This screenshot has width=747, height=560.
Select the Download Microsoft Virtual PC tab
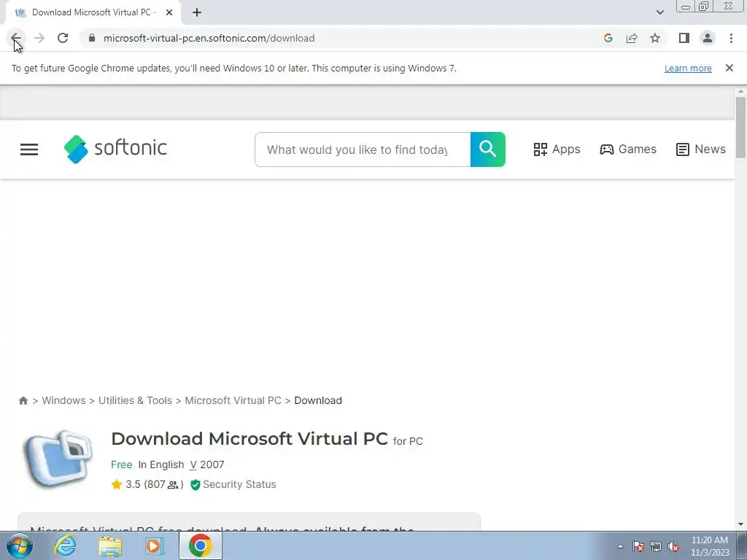93,13
